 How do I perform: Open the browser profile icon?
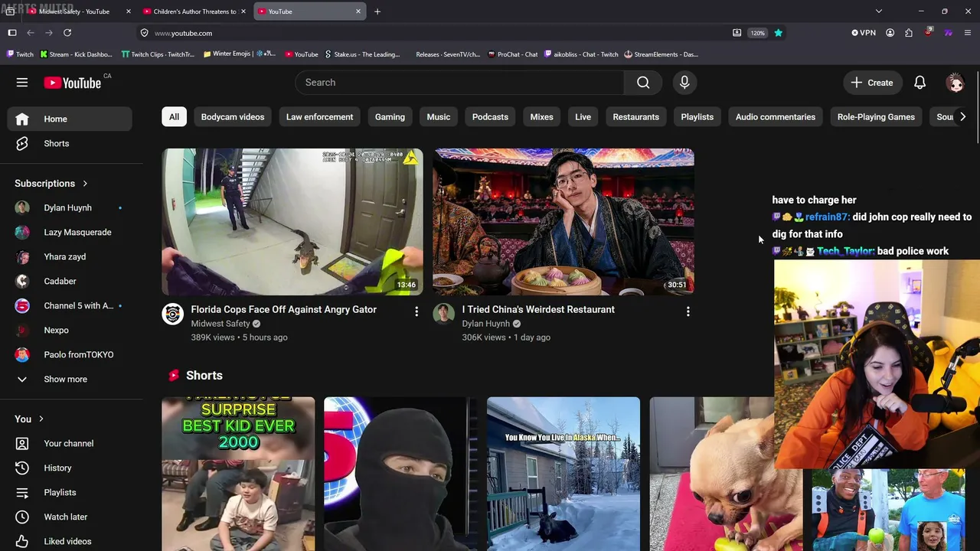click(890, 33)
